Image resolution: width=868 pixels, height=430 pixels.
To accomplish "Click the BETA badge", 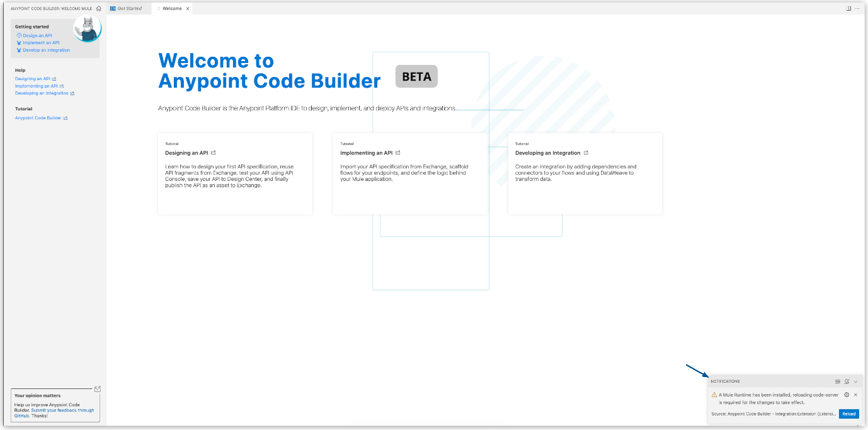I will (x=416, y=76).
